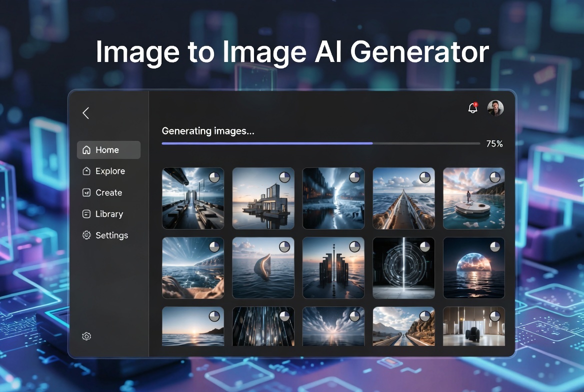
Task: Go to the Library section
Action: click(x=109, y=214)
